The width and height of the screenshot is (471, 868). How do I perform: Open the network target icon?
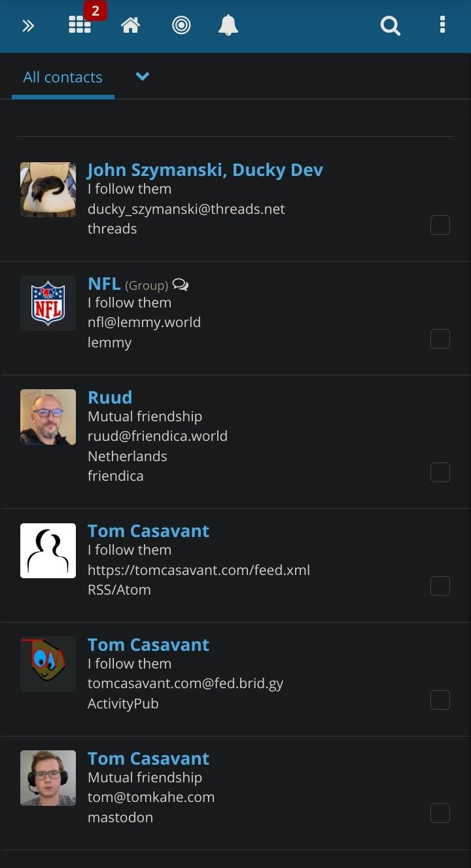(181, 26)
